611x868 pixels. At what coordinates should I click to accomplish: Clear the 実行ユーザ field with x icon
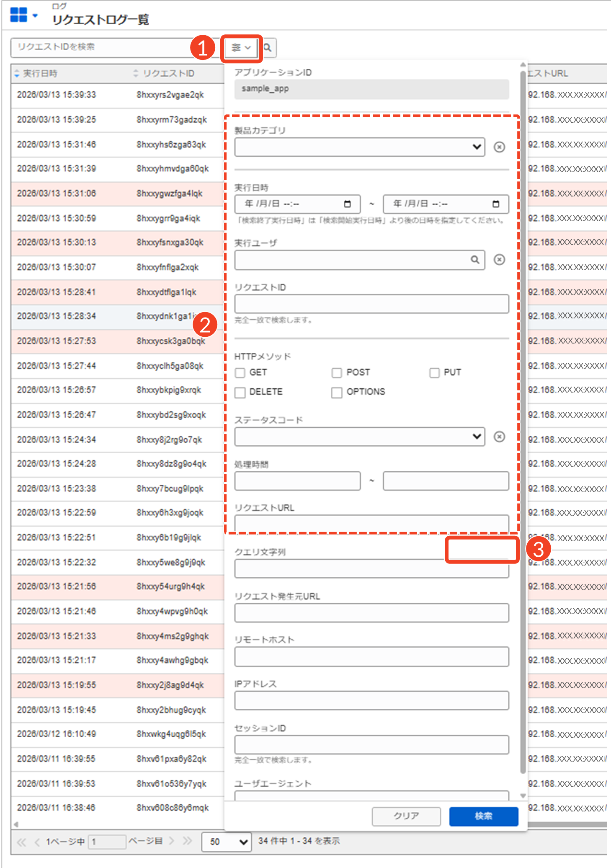(x=499, y=260)
